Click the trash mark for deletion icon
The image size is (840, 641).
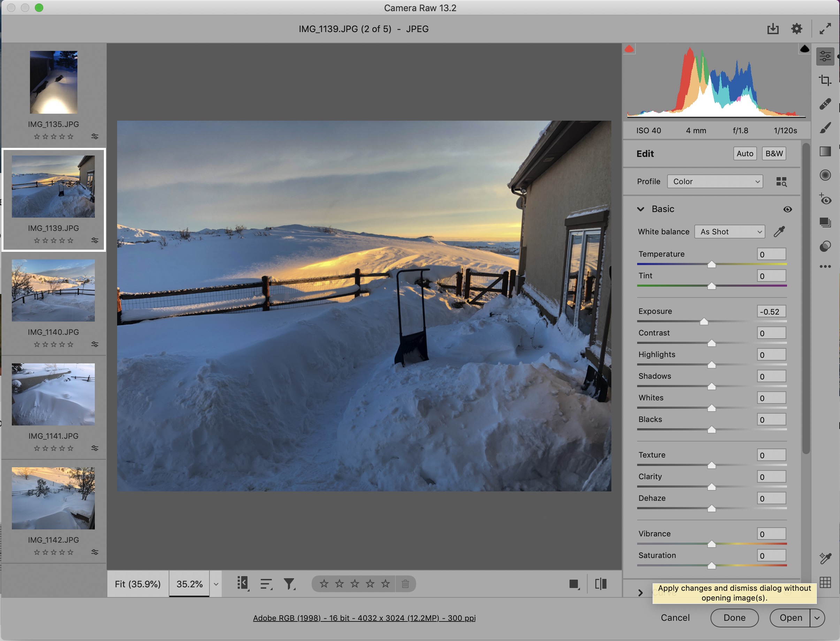pyautogui.click(x=405, y=584)
